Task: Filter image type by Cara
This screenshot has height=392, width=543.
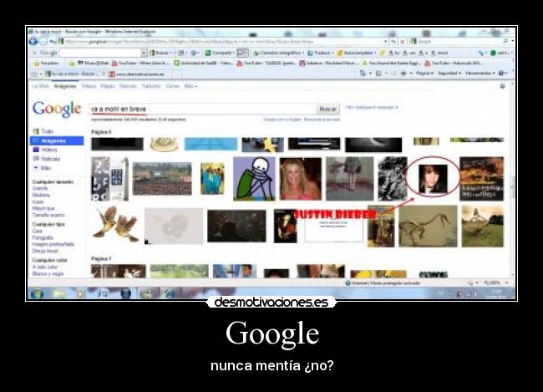Action: point(38,231)
